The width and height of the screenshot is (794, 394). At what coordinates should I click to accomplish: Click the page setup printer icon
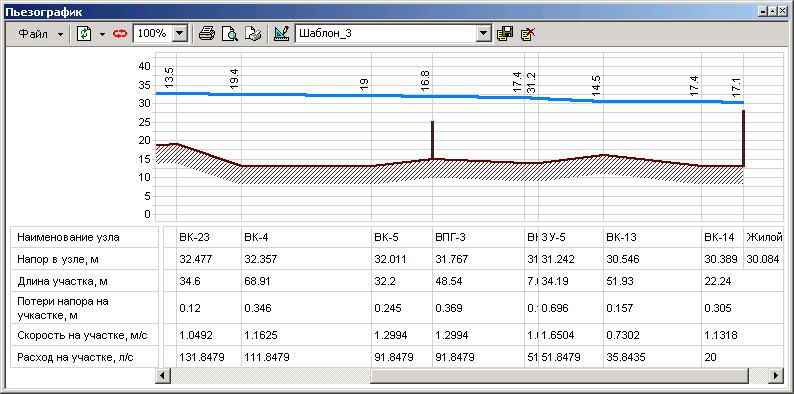tap(253, 34)
